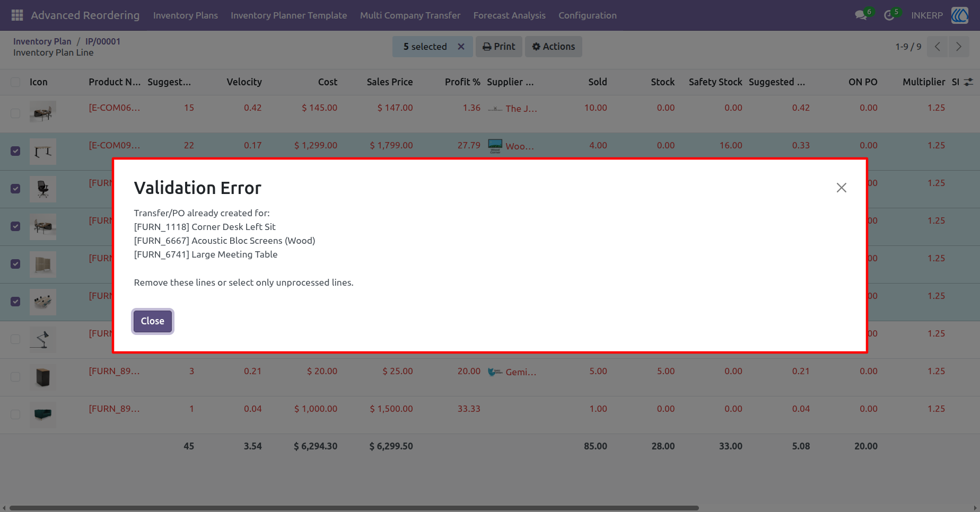Viewport: 980px width, 512px height.
Task: Open the Configuration menu
Action: pos(588,15)
